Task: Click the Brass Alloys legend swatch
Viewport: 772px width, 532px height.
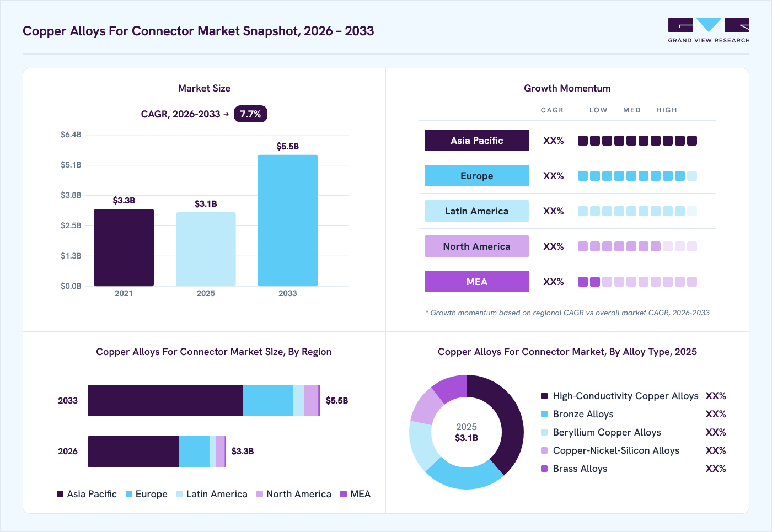Action: 544,469
